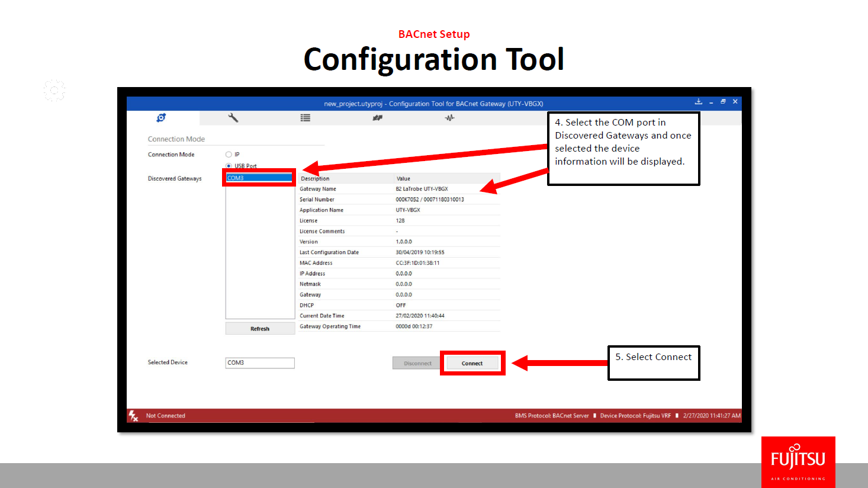Click the Refresh button

(x=260, y=329)
